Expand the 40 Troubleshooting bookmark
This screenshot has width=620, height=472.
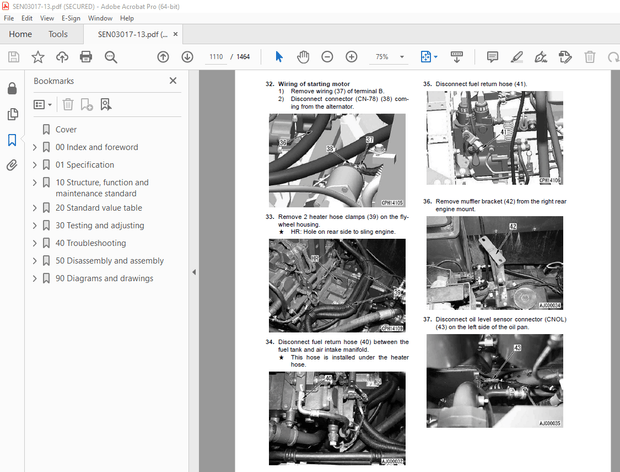(35, 243)
